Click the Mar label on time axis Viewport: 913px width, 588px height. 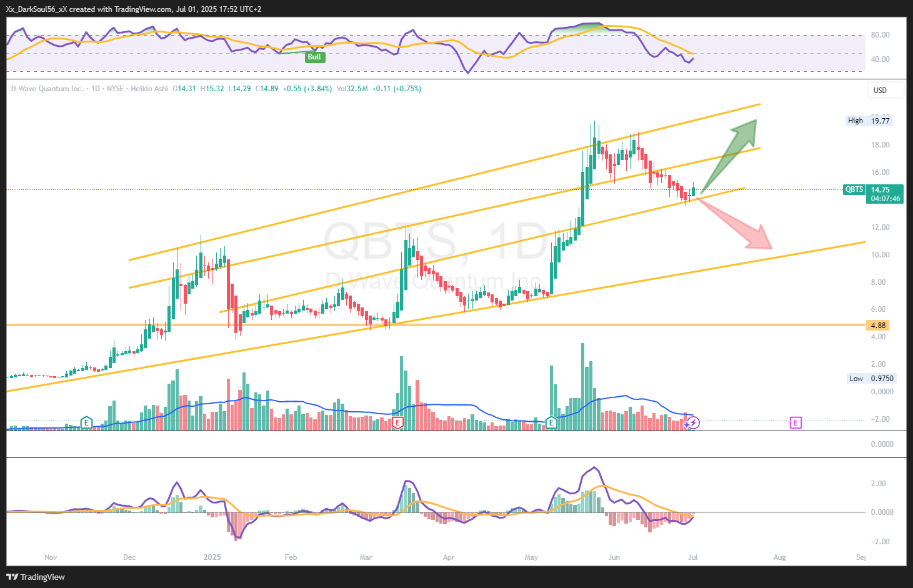click(366, 557)
